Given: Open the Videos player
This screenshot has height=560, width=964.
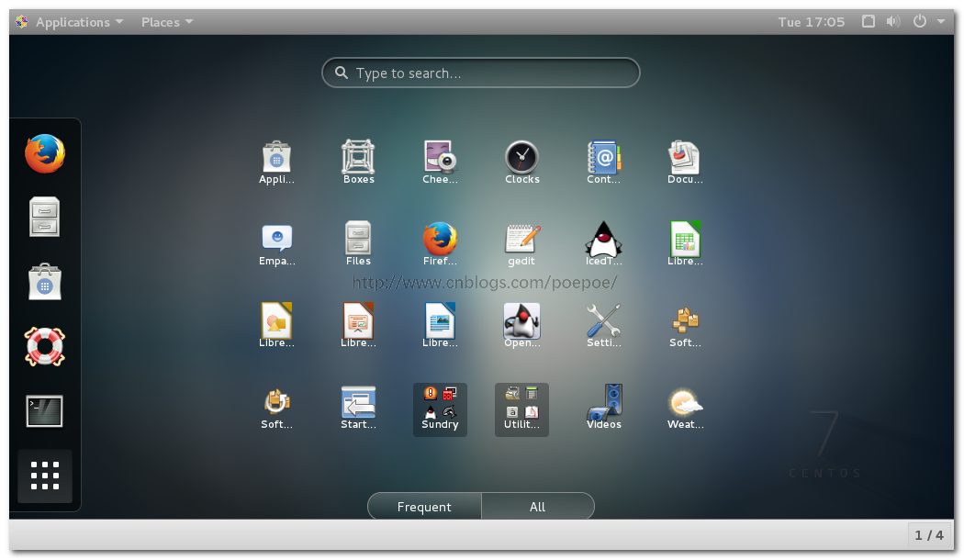Looking at the screenshot, I should [x=603, y=404].
